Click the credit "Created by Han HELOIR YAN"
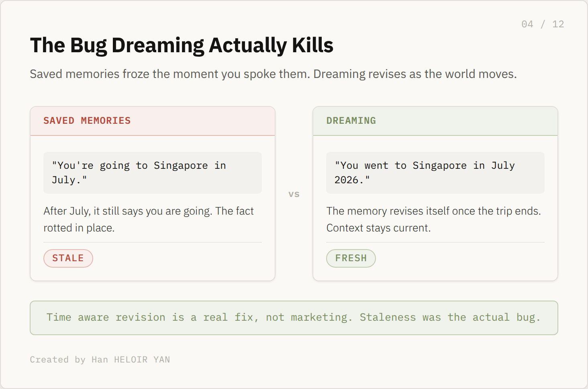Image resolution: width=588 pixels, height=389 pixels. tap(100, 360)
